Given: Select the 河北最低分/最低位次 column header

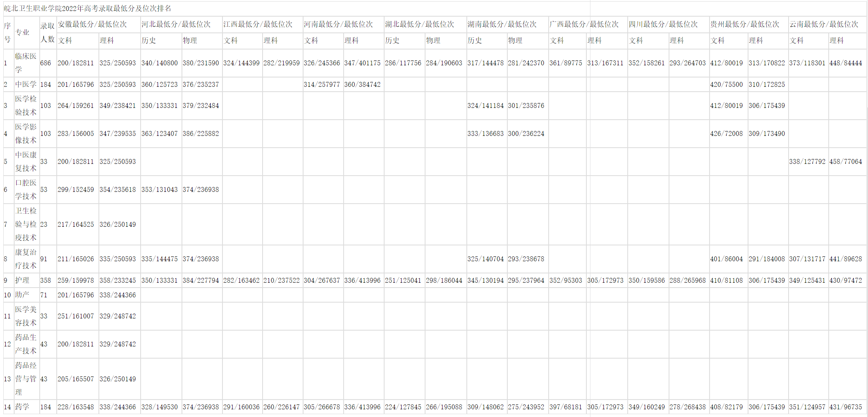Looking at the screenshot, I should (x=176, y=24).
